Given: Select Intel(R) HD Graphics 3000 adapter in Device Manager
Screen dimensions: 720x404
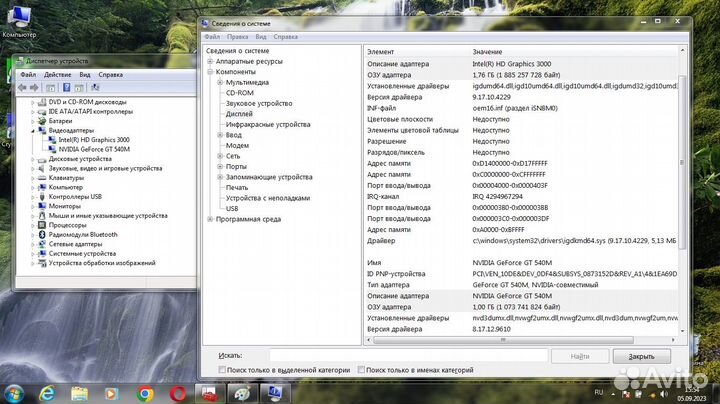Looking at the screenshot, I should (x=94, y=140).
